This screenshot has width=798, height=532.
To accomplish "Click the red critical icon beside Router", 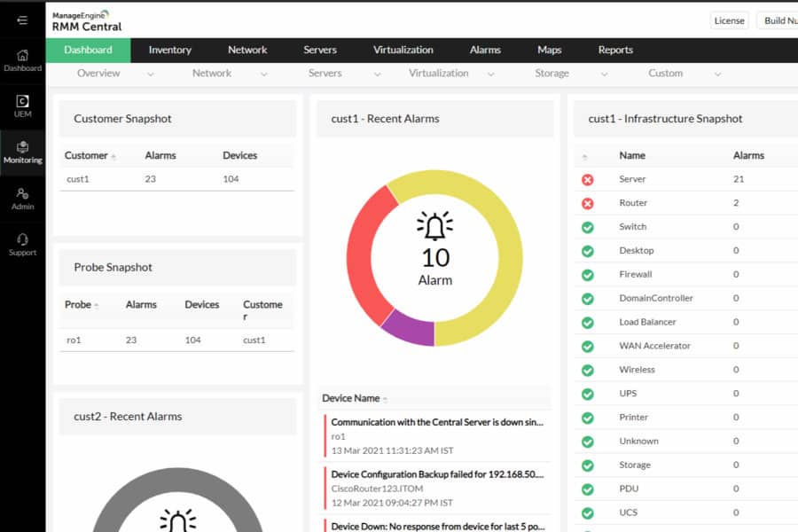I will (x=587, y=204).
